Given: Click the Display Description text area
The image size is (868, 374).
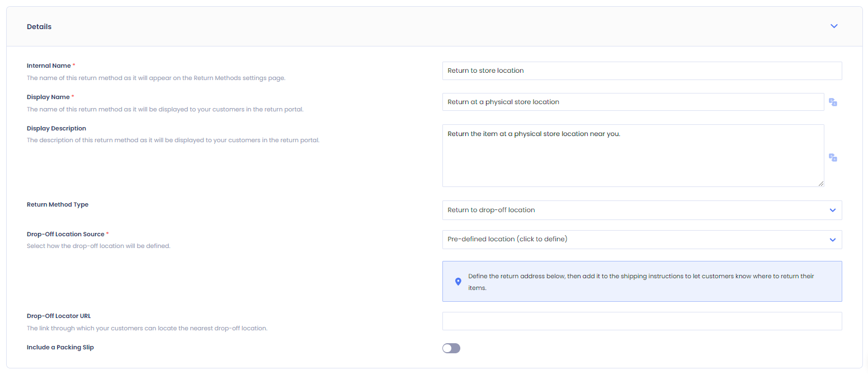Looking at the screenshot, I should click(633, 156).
